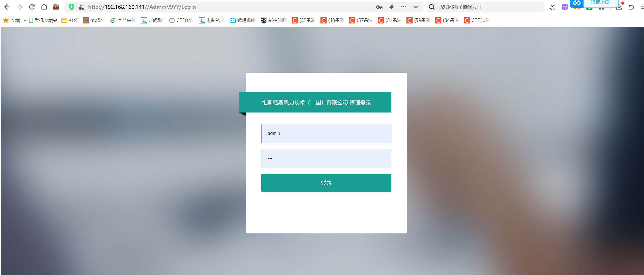Open the 新建脑图 bookmark
The width and height of the screenshot is (644, 275).
(x=274, y=20)
